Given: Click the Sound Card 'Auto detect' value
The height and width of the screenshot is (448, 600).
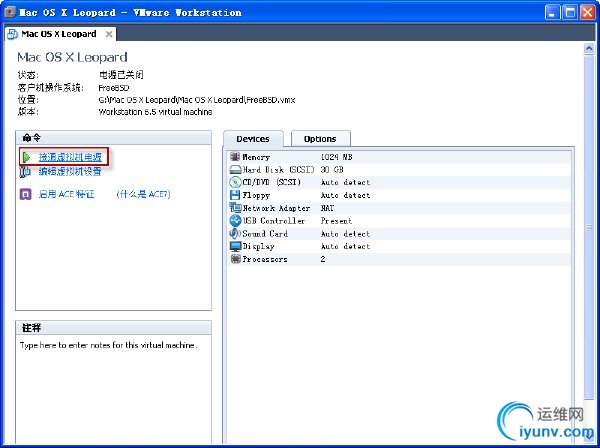Looking at the screenshot, I should pyautogui.click(x=345, y=234).
